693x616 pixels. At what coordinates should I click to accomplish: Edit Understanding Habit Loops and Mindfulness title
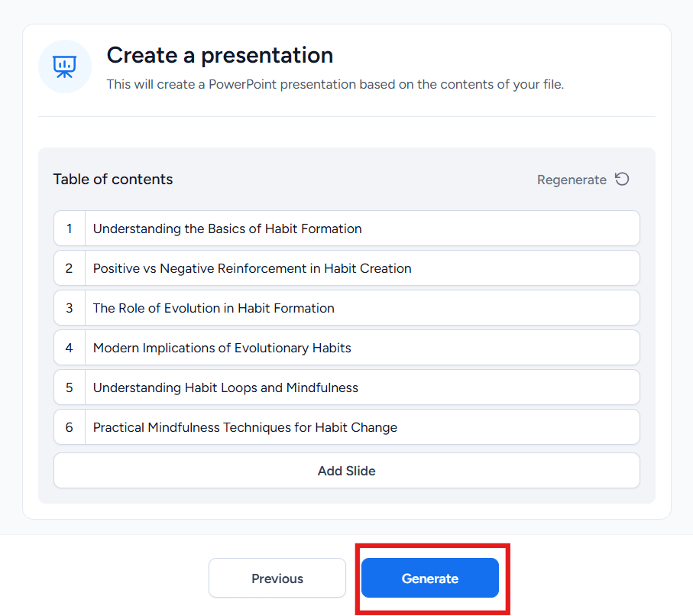coord(362,387)
